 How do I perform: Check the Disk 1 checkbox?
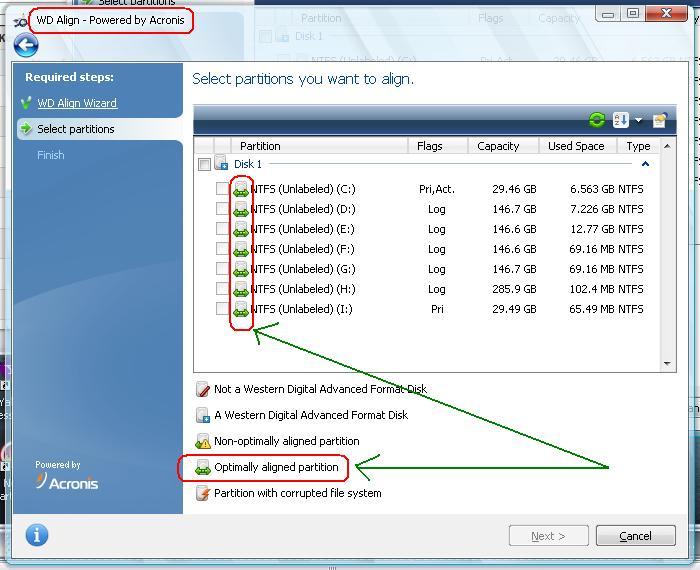pos(204,164)
